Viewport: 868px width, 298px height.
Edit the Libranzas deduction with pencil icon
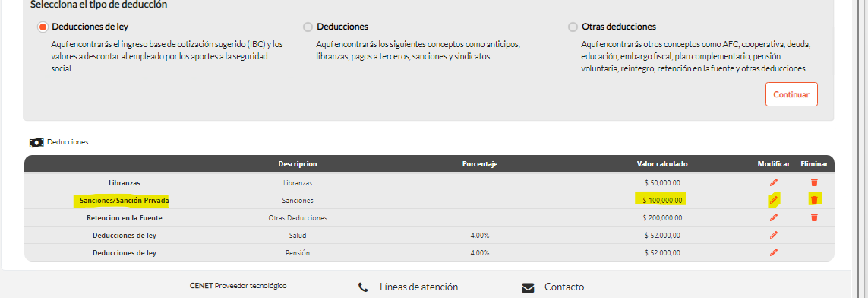(773, 182)
